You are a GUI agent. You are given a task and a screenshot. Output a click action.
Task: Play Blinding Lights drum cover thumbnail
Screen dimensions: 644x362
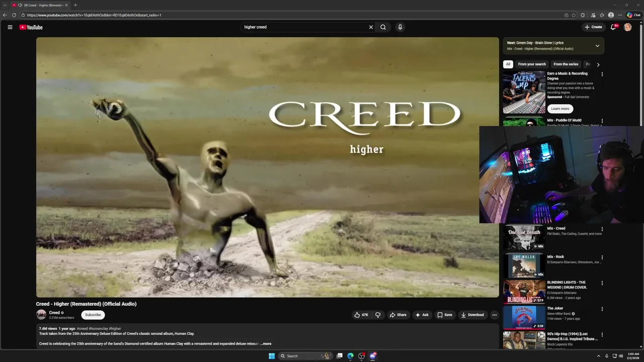coord(524,292)
